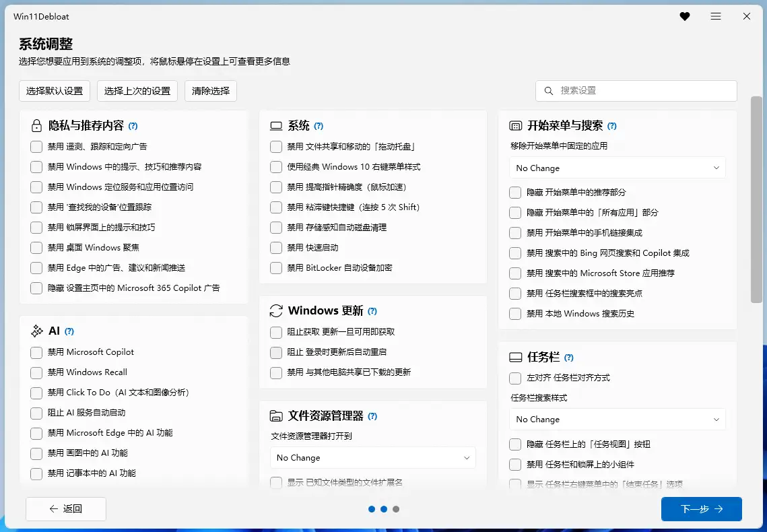Click the taskbar icon beside 任务栏 heading
Screen dimensions: 767x532
516,358
